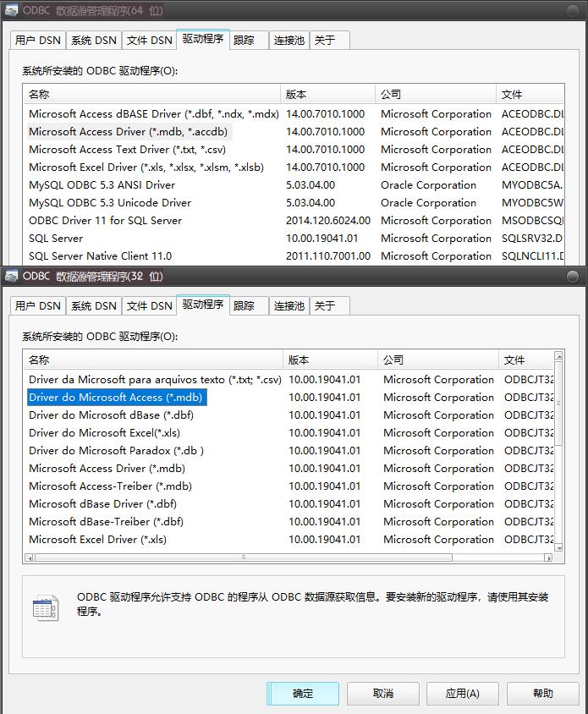Sort by 公司 column in 64-bit list
Viewport: 588px width, 714px height.
tap(436, 94)
